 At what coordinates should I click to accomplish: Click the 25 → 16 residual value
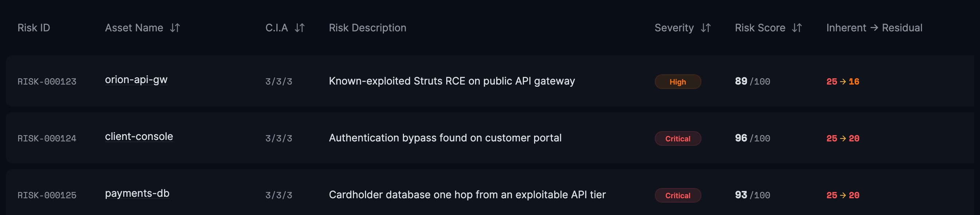coord(843,81)
